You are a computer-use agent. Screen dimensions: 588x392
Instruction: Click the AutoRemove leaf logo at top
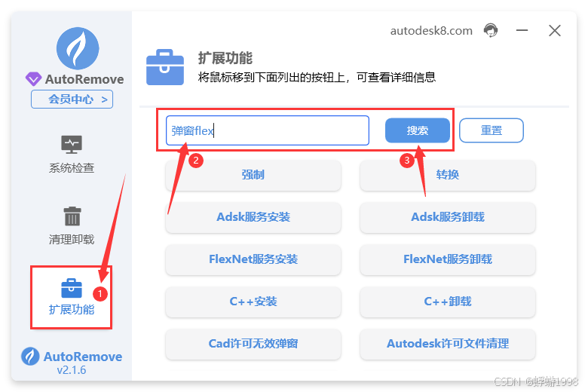click(x=78, y=48)
